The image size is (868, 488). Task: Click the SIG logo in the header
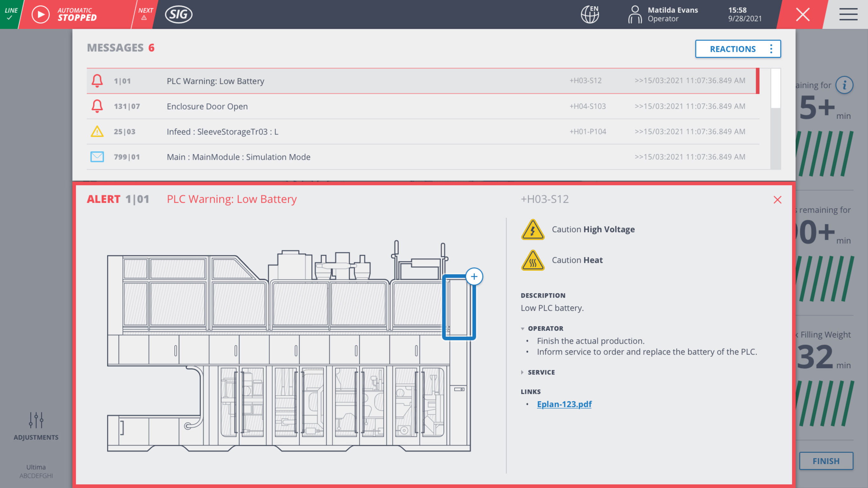point(179,15)
